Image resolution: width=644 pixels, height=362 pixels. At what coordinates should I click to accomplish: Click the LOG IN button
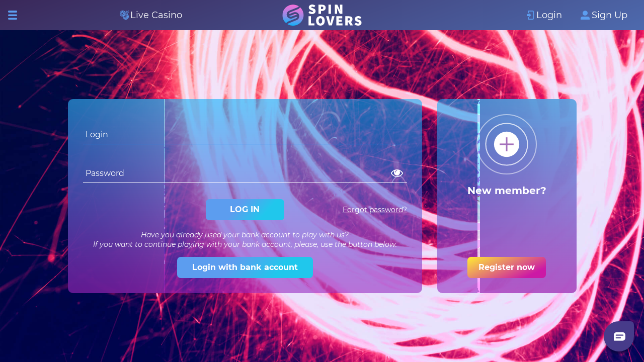click(x=245, y=210)
